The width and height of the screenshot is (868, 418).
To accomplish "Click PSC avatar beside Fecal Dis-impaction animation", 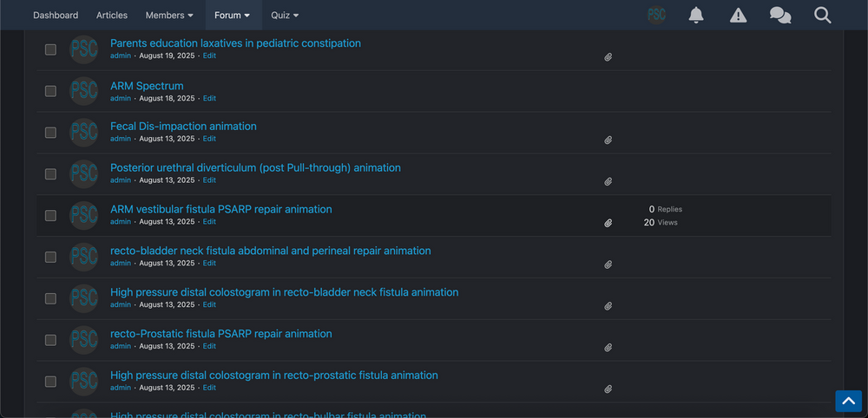I will click(x=83, y=132).
